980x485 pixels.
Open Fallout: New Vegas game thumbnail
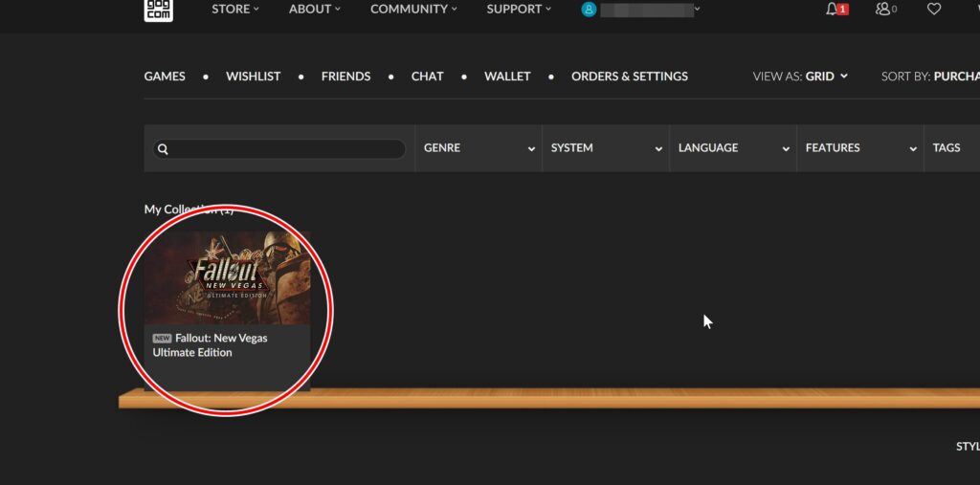tap(227, 277)
